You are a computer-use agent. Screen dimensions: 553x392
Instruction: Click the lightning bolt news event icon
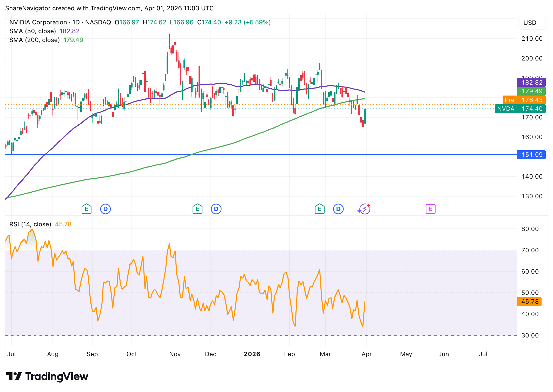[364, 209]
